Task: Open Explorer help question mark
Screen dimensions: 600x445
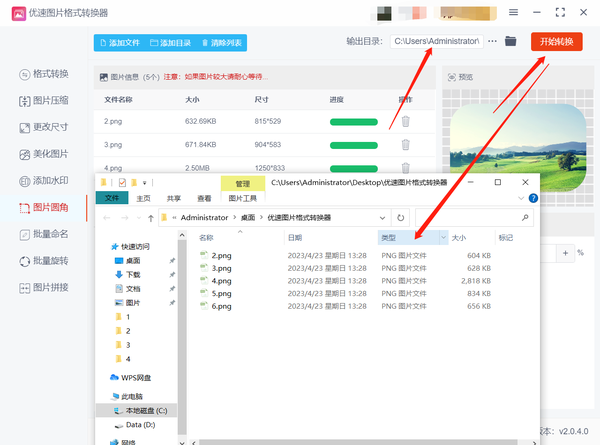Action: (x=533, y=198)
